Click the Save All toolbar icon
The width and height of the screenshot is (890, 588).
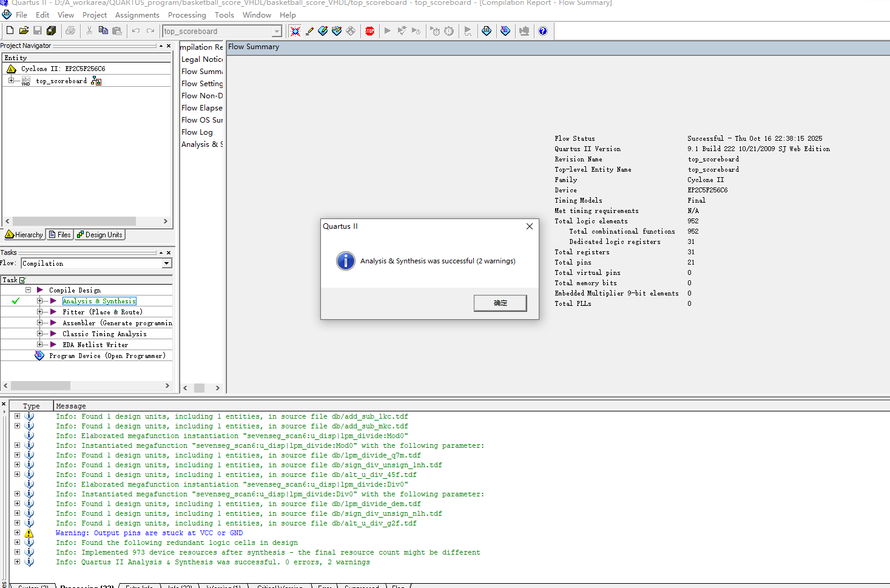[52, 31]
